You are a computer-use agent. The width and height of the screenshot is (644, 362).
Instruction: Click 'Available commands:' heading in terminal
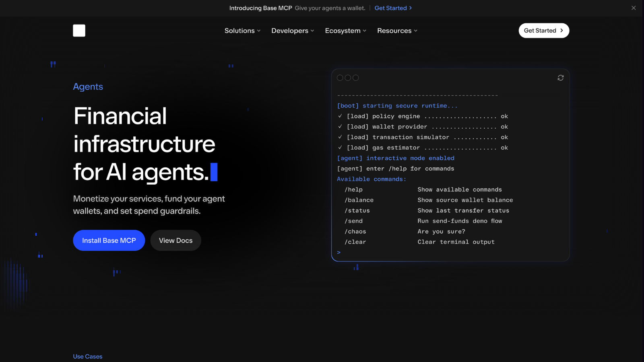pyautogui.click(x=372, y=179)
